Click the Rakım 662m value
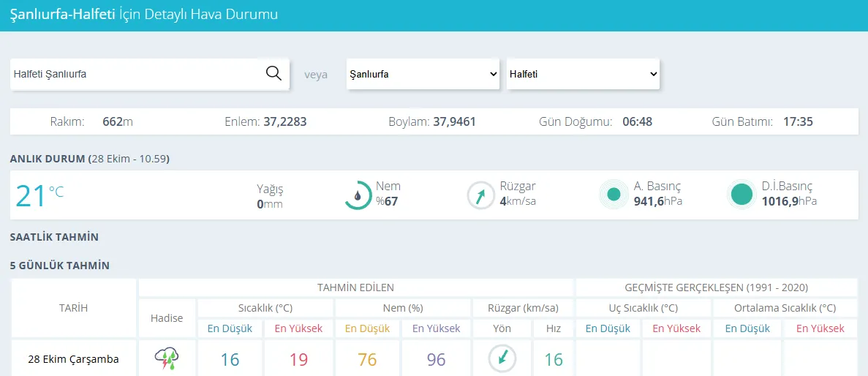 coord(118,121)
